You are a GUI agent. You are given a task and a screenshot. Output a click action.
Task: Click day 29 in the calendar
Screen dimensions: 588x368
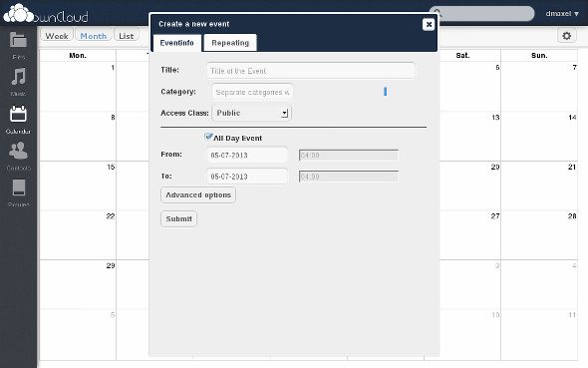tap(78, 284)
